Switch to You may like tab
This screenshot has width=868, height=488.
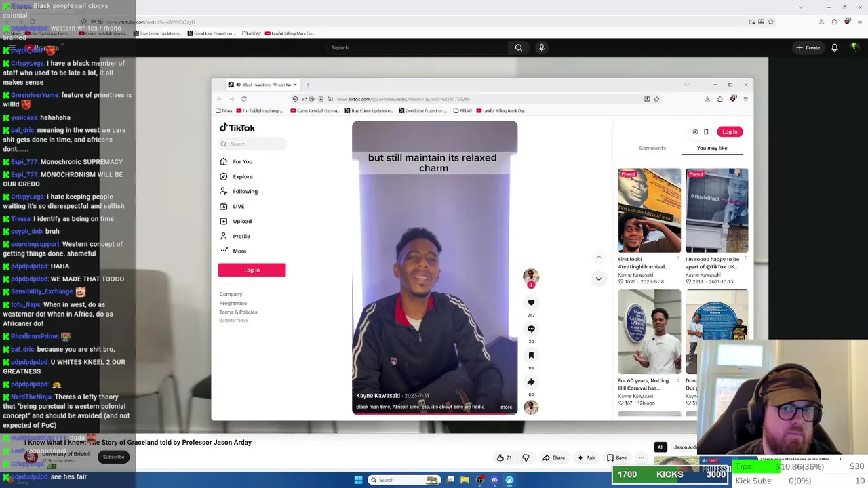click(712, 148)
